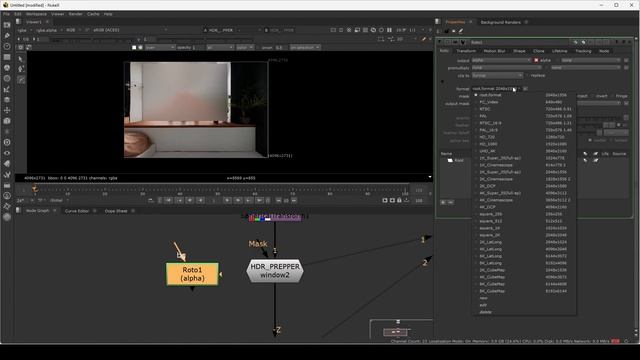640x360 pixels.
Task: Click the pencil edit icon in Properties toolbar
Action: [461, 31]
